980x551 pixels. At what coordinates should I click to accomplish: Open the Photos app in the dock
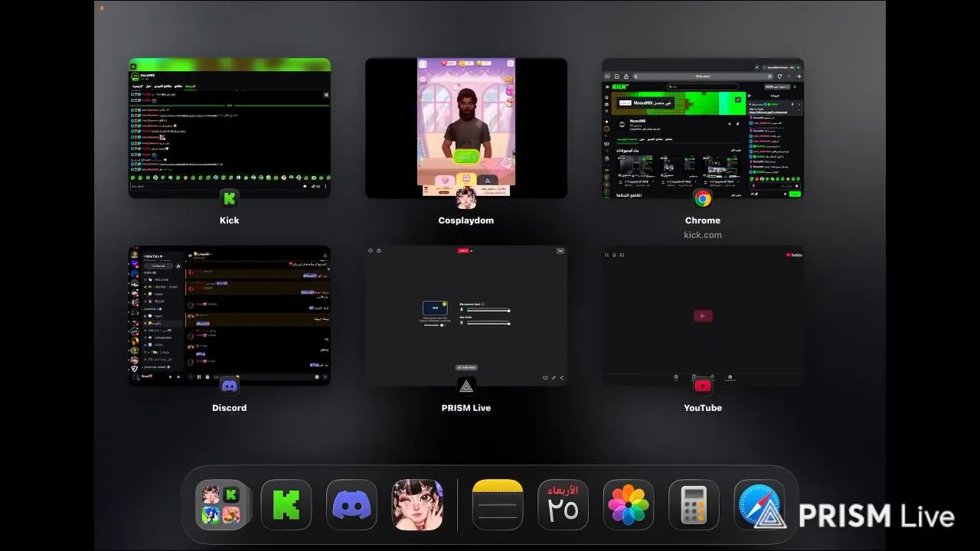tap(629, 505)
